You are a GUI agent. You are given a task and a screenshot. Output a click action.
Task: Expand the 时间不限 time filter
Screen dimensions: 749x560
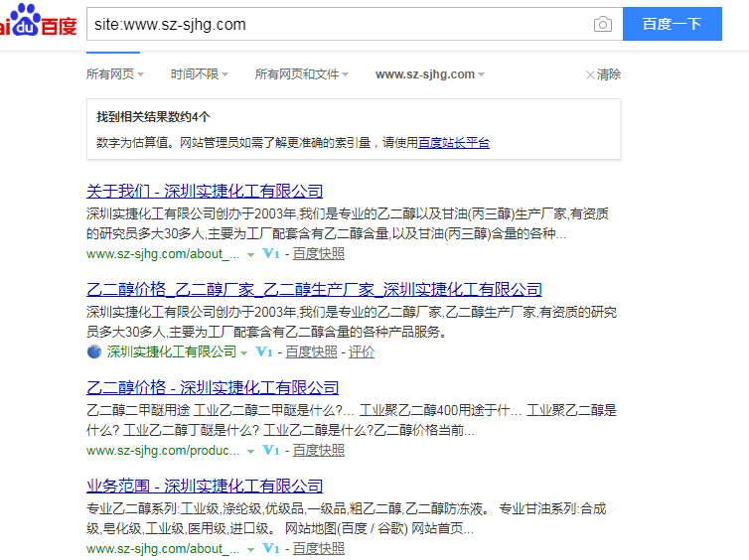(x=200, y=74)
